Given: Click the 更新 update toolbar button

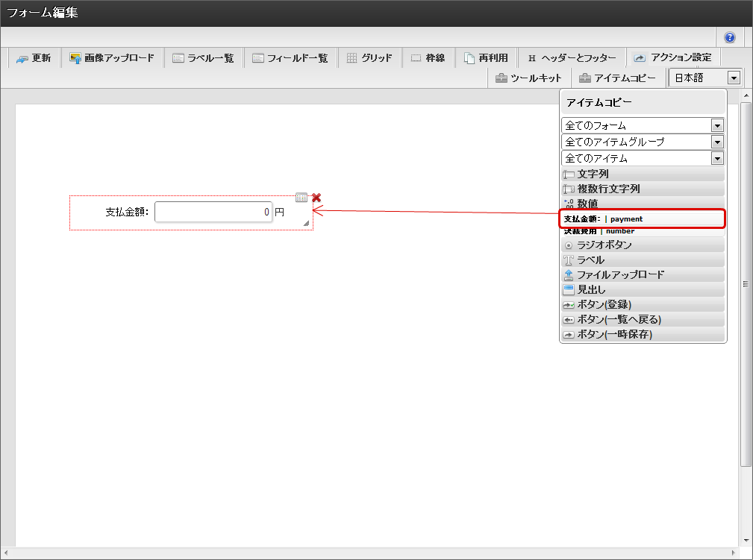Looking at the screenshot, I should click(x=34, y=58).
